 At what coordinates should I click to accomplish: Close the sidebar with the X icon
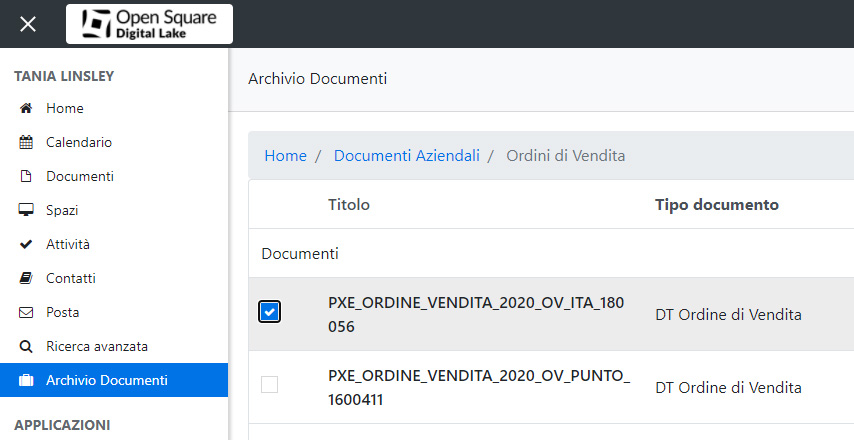[x=28, y=24]
